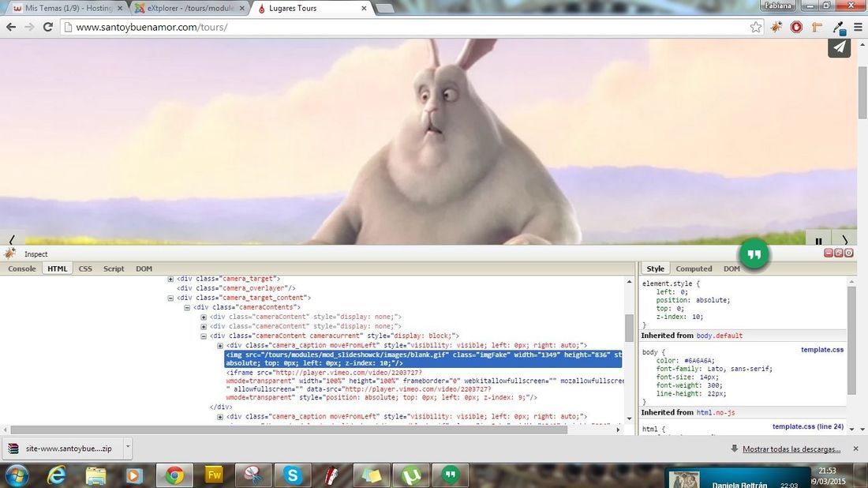The height and width of the screenshot is (488, 868).
Task: Click the HTML panel horizontal scrollbar
Action: (289, 430)
